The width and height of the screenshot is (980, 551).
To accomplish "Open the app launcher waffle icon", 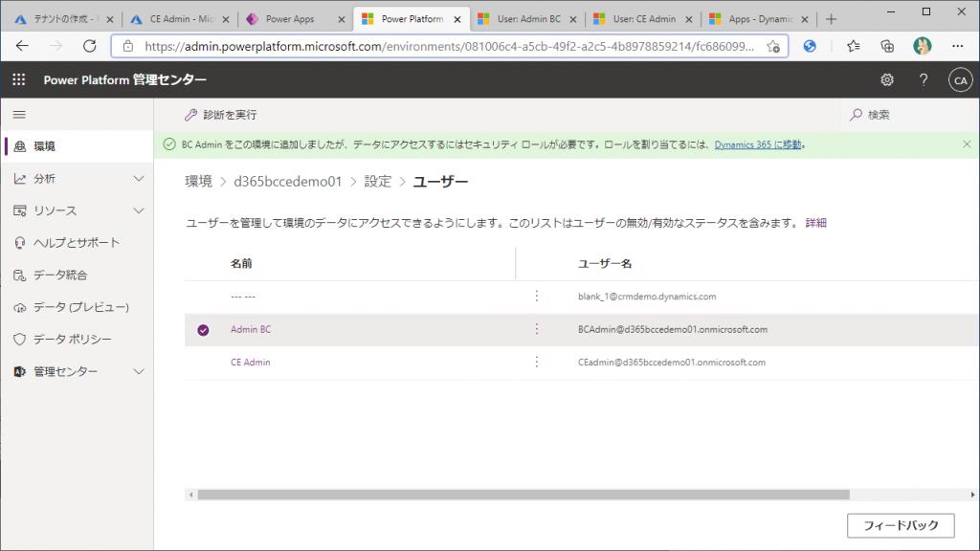I will (19, 79).
